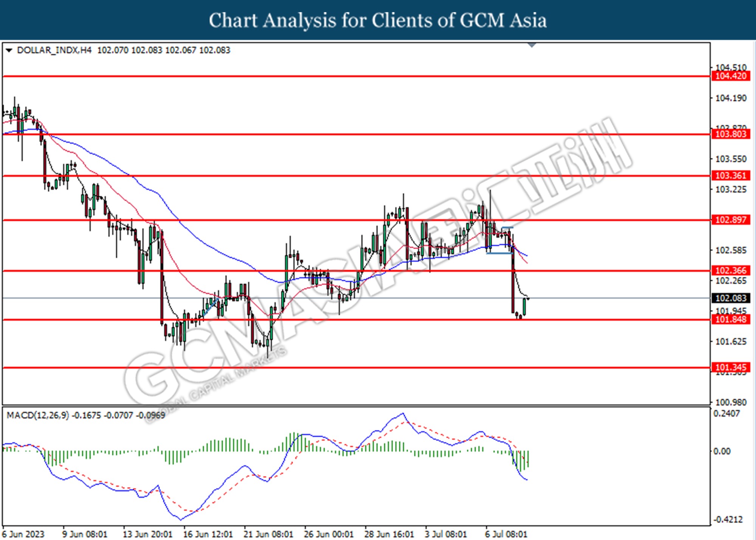Click the 21 Jun 08:01 time label
This screenshot has height=540, width=756.
pyautogui.click(x=268, y=534)
